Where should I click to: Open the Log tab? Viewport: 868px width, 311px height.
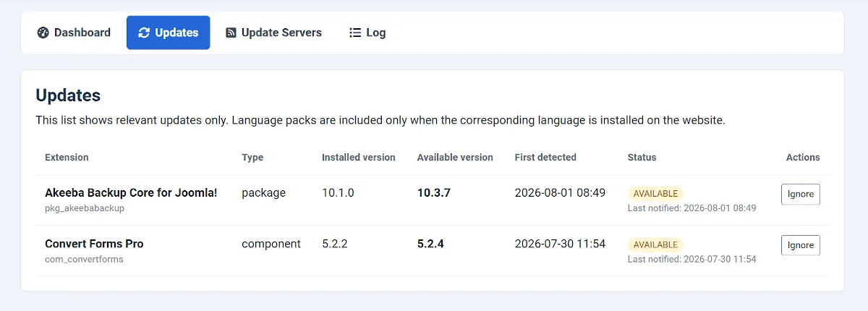click(x=367, y=33)
